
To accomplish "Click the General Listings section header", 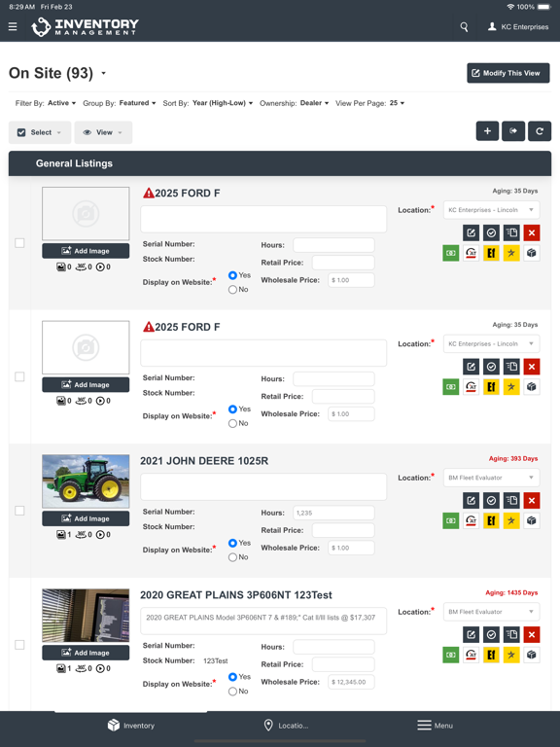I will [x=280, y=163].
